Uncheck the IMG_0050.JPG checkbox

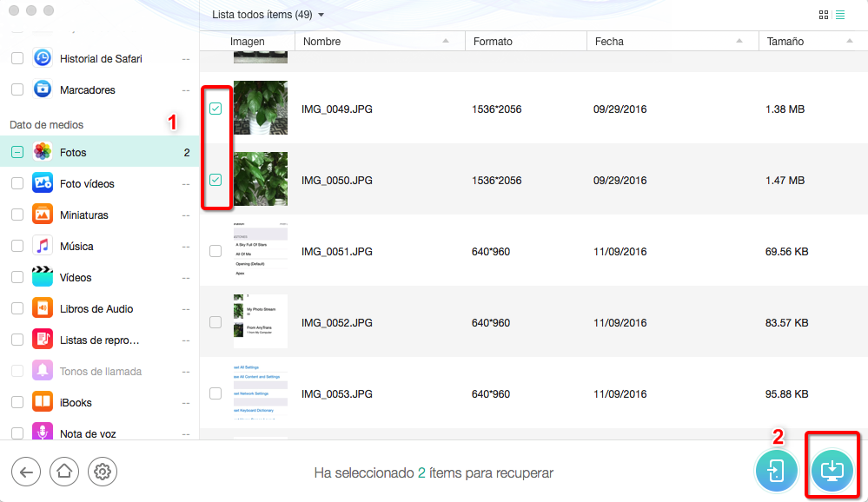pyautogui.click(x=215, y=180)
